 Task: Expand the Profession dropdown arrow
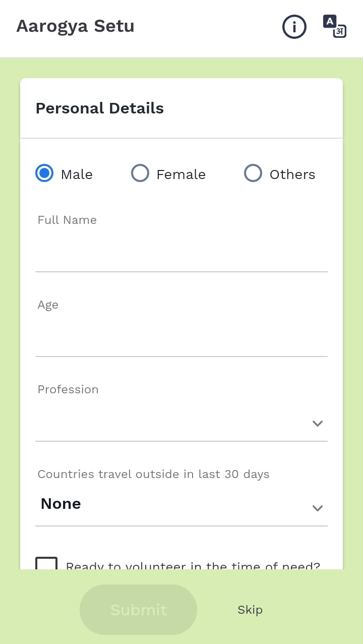click(x=317, y=423)
